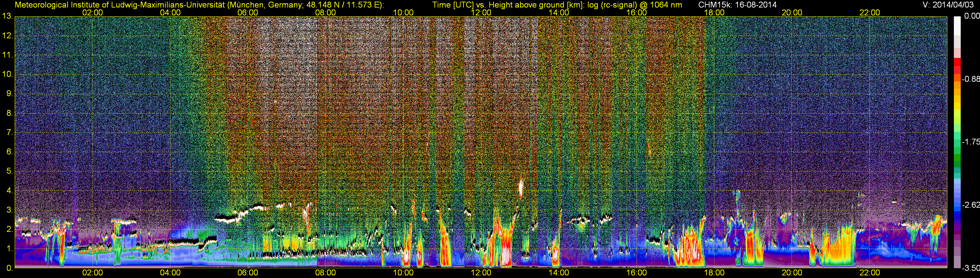Click the bottom axis 14:00 time label
Screen dimensions: 980x278
[x=559, y=273]
